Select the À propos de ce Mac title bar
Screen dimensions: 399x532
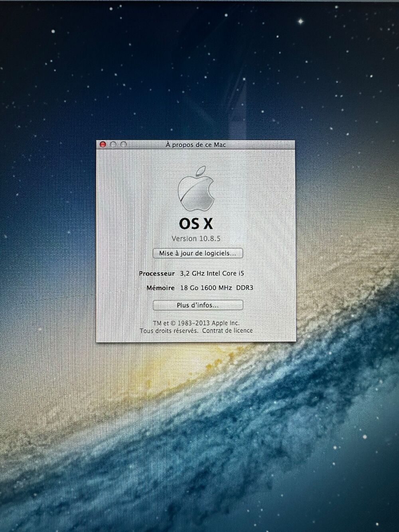pyautogui.click(x=196, y=144)
